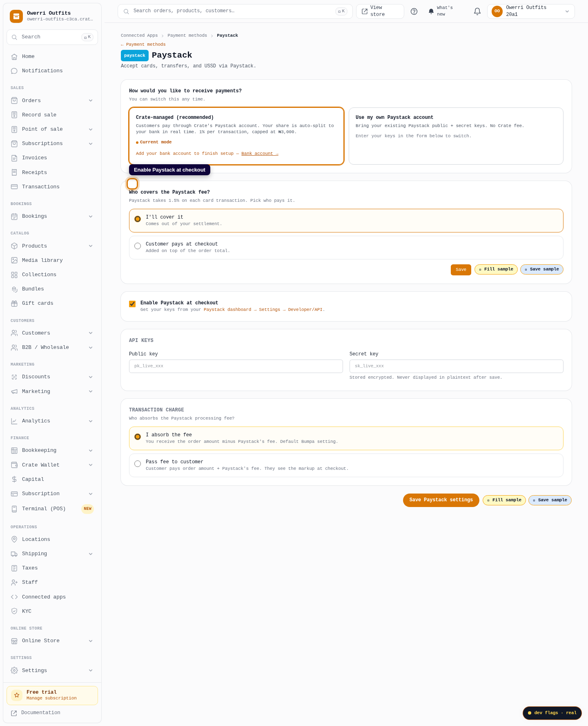Viewport: 588px width, 726px height.
Task: Expand the Subscriptions chevron
Action: point(91,144)
